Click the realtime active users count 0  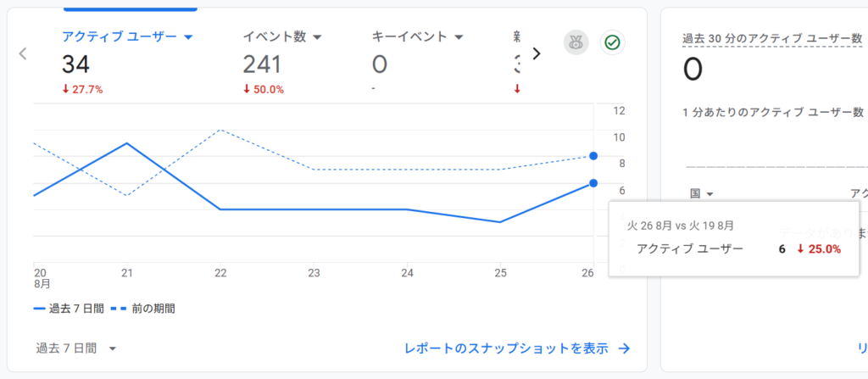(x=693, y=70)
